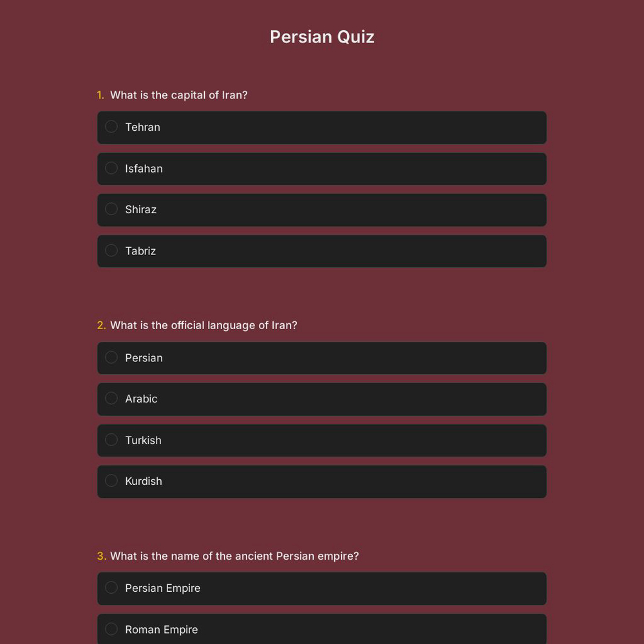Pick Kurdish as the official language

(x=111, y=480)
